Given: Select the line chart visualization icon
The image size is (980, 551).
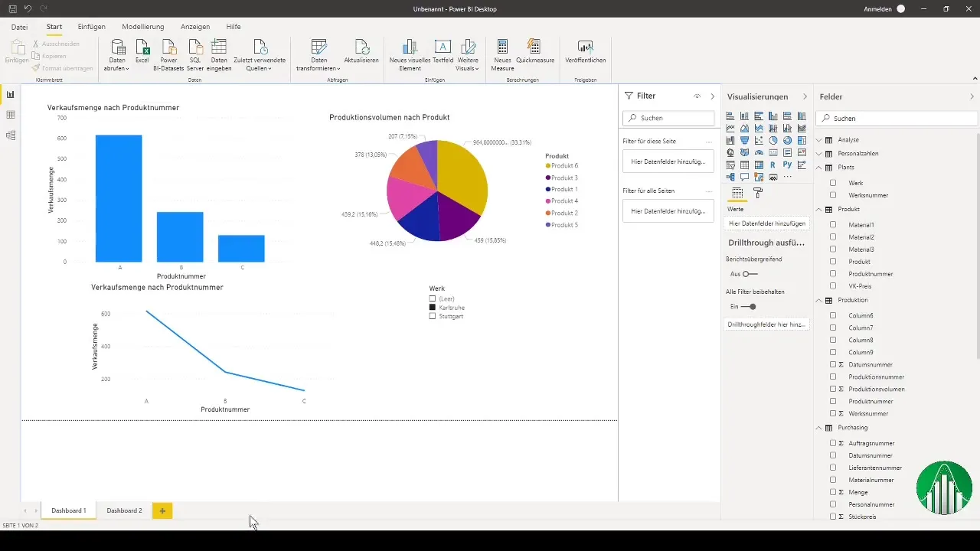Looking at the screenshot, I should pos(730,128).
